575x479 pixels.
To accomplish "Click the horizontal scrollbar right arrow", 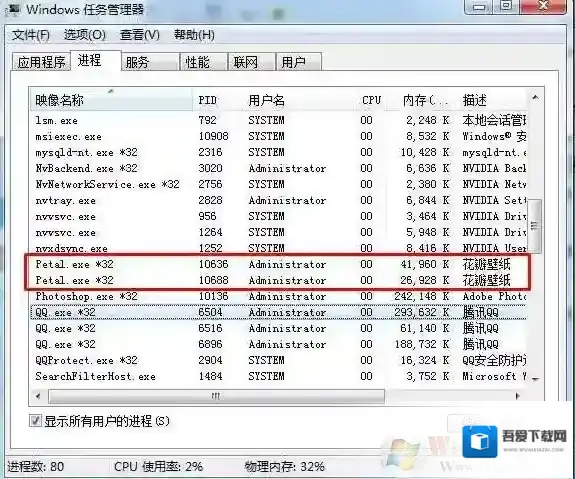I will point(518,396).
